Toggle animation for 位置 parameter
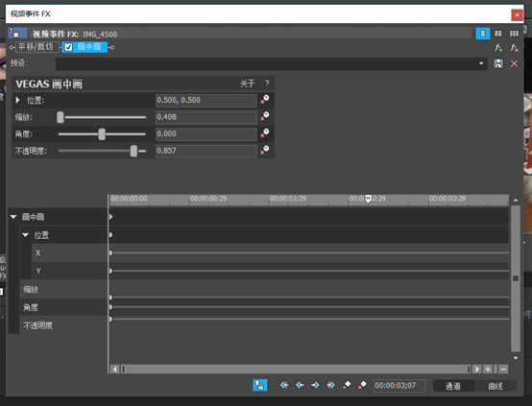 (265, 100)
